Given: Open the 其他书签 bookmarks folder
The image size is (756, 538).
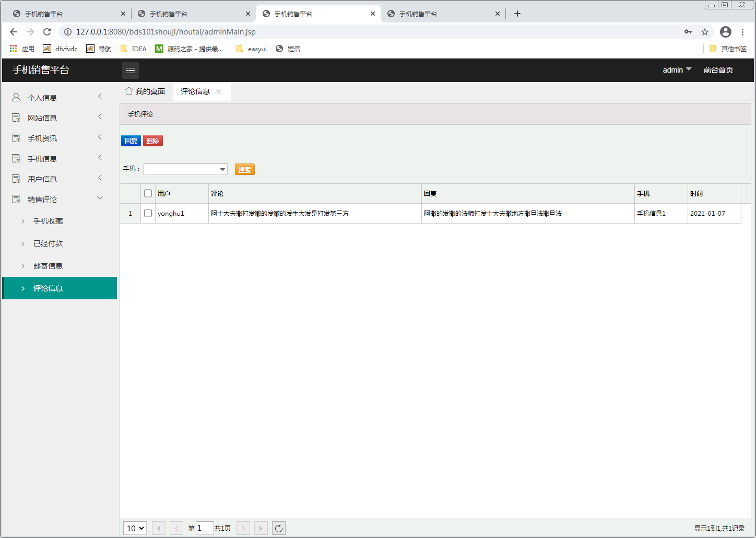Looking at the screenshot, I should (728, 49).
